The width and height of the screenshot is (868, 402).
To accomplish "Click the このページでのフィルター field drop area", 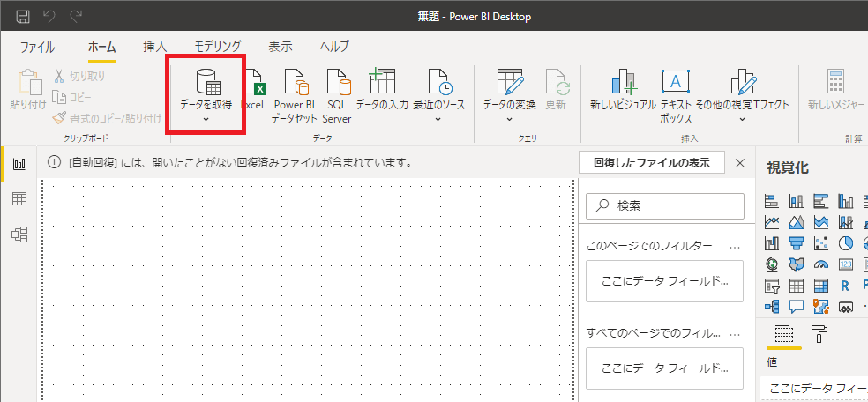I will [x=664, y=281].
